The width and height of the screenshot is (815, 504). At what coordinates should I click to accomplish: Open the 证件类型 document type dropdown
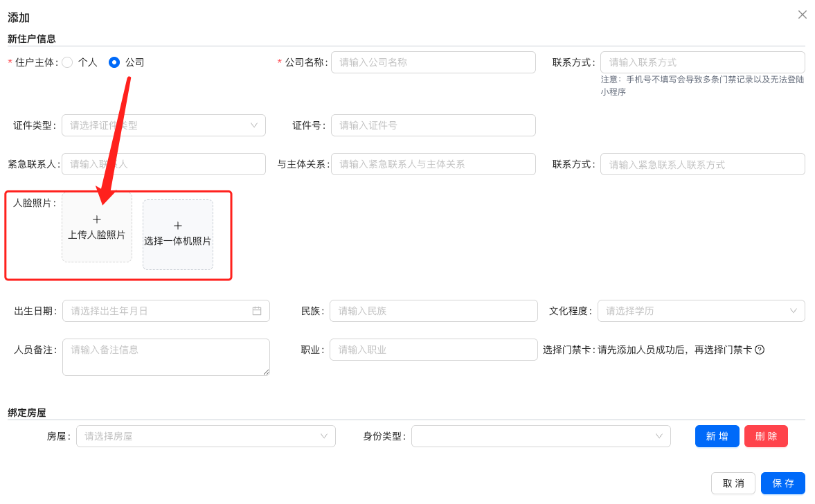(x=163, y=125)
